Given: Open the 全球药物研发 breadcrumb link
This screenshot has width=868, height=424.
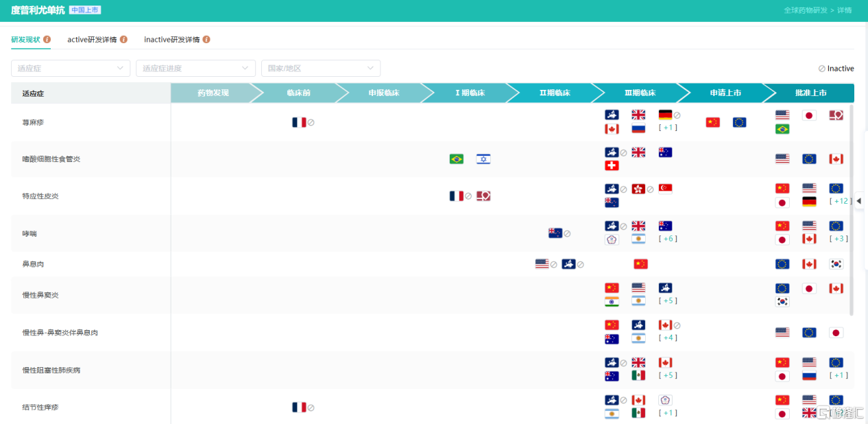Looking at the screenshot, I should (806, 10).
